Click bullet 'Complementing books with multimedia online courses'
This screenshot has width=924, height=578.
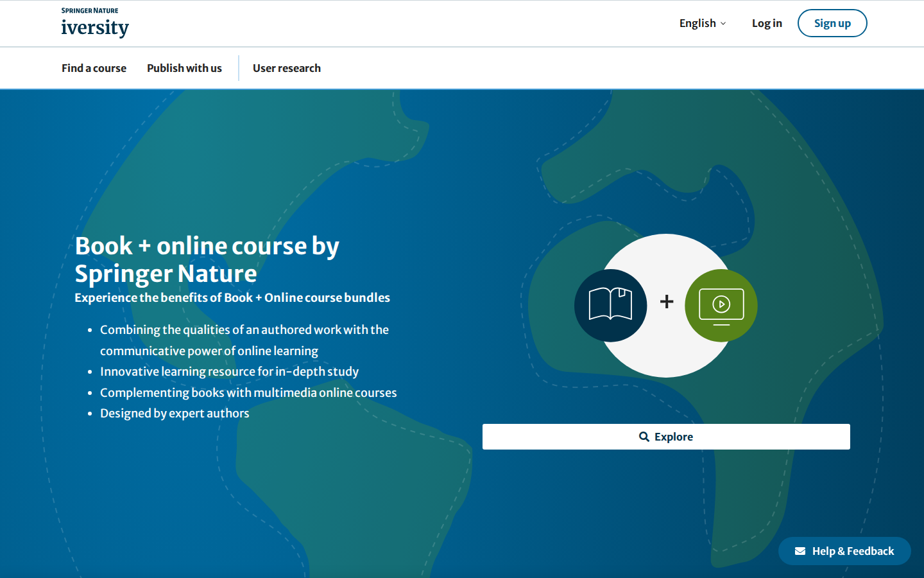(248, 392)
